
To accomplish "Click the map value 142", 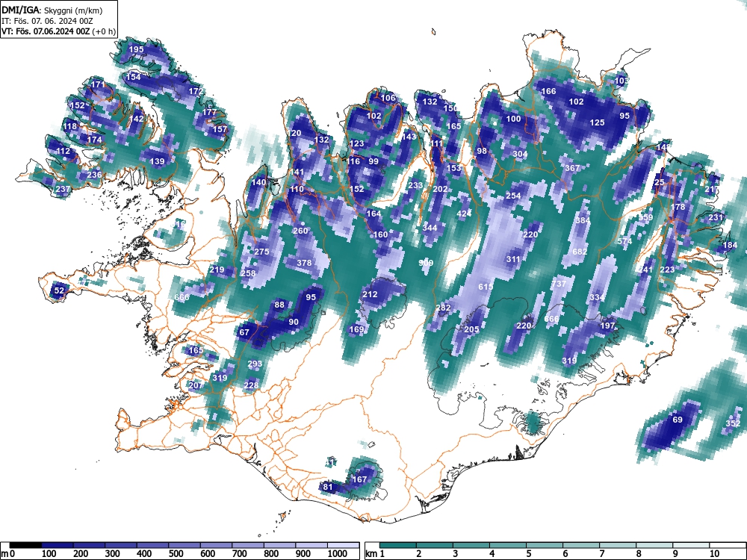I will 136,119.
